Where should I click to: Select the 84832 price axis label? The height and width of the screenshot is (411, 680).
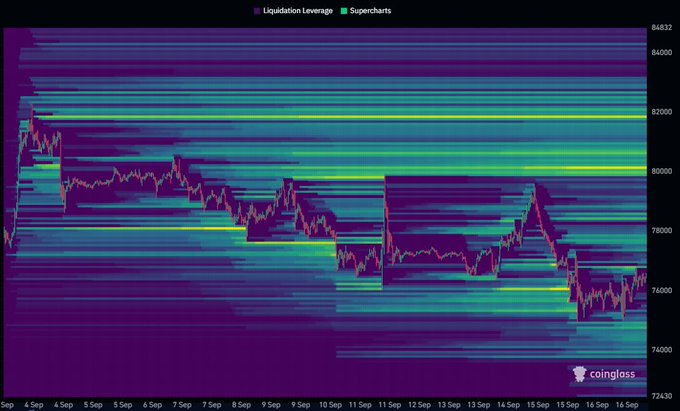[662, 28]
